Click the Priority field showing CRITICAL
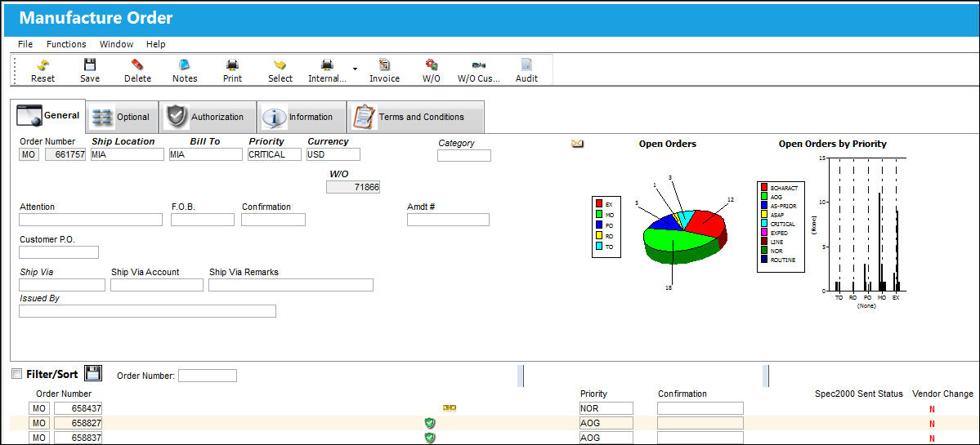This screenshot has height=445, width=980. tap(275, 155)
